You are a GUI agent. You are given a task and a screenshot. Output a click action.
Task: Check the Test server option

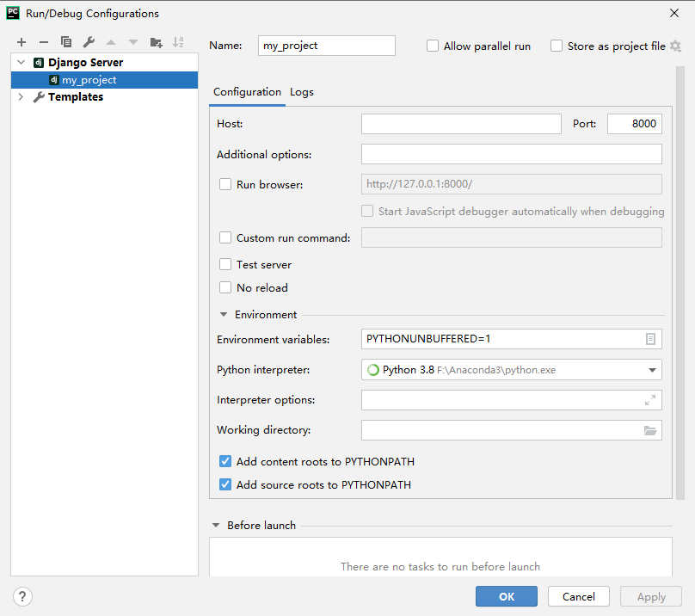(225, 264)
